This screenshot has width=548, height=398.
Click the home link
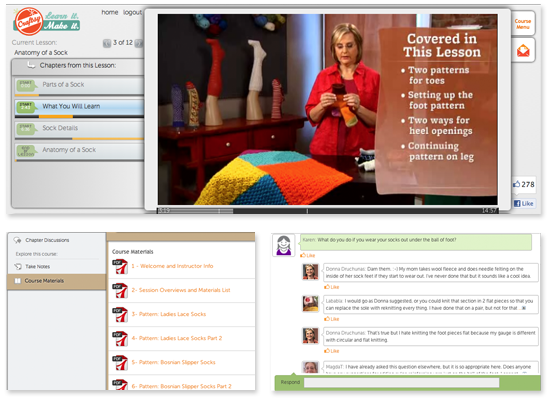(x=110, y=12)
